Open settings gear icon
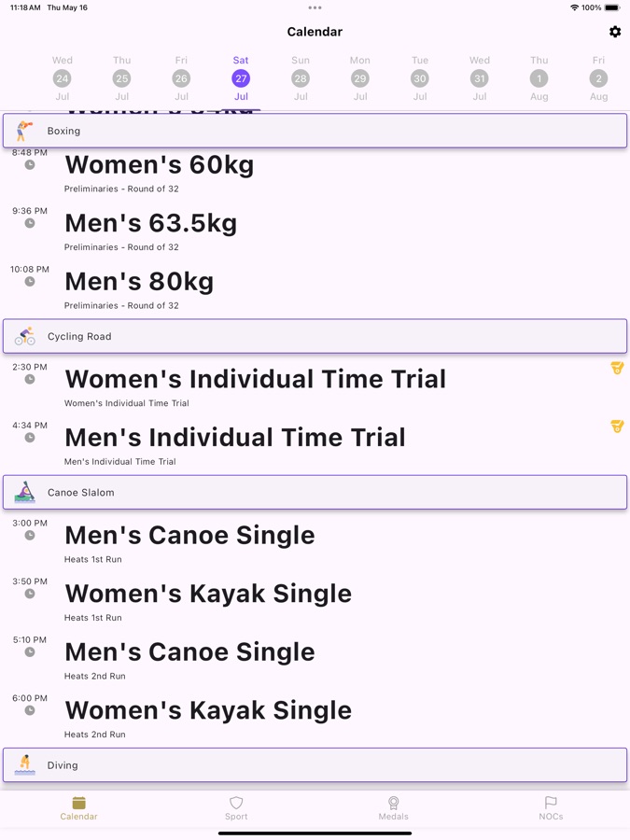 (615, 32)
